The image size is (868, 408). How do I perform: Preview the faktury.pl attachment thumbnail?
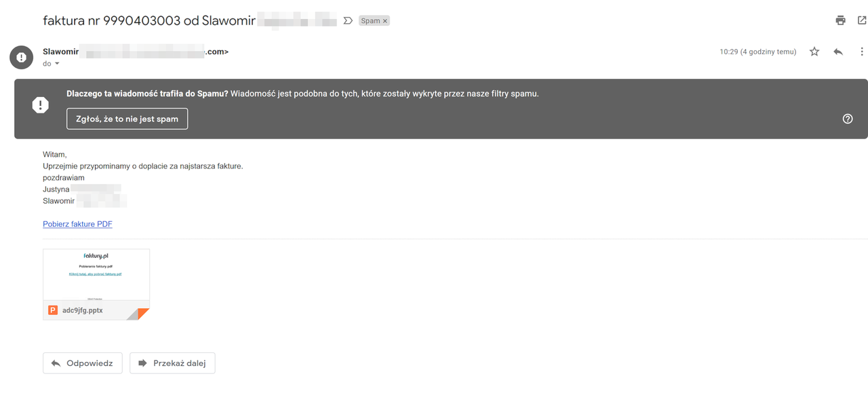coord(96,275)
